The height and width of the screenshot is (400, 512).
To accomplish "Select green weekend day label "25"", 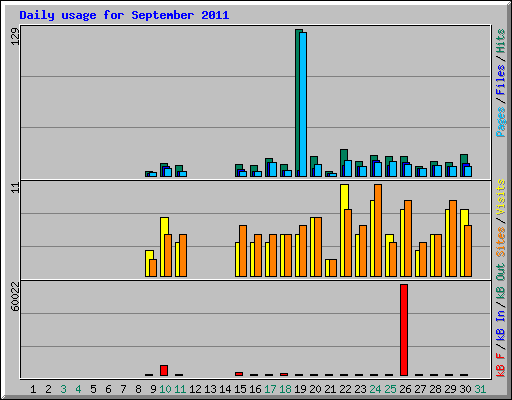I will [x=390, y=389].
